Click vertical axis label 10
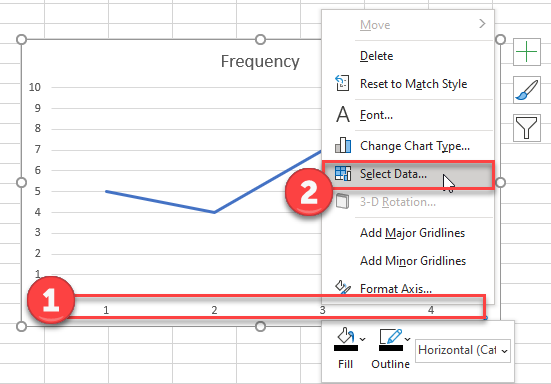 (x=35, y=87)
